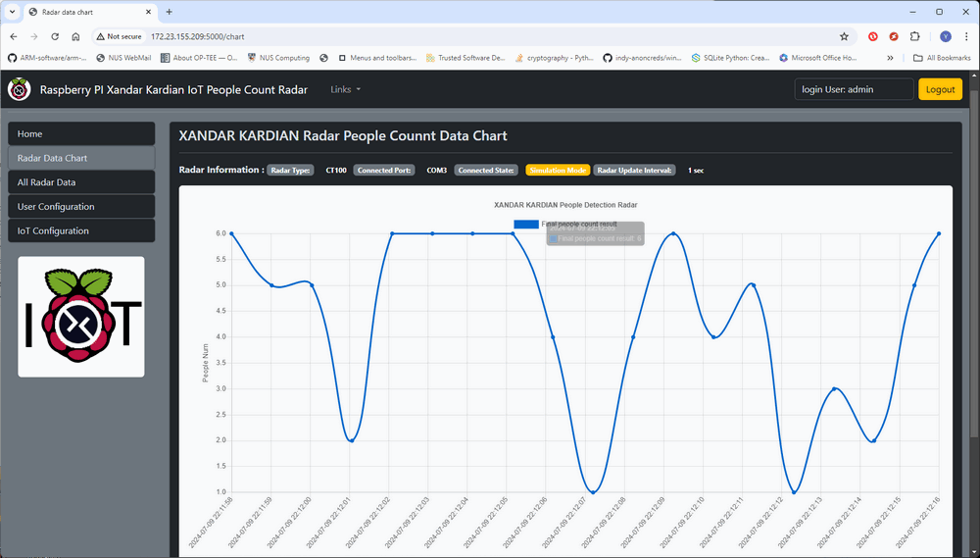
Task: Click the red lightning extension icon
Action: tap(894, 37)
